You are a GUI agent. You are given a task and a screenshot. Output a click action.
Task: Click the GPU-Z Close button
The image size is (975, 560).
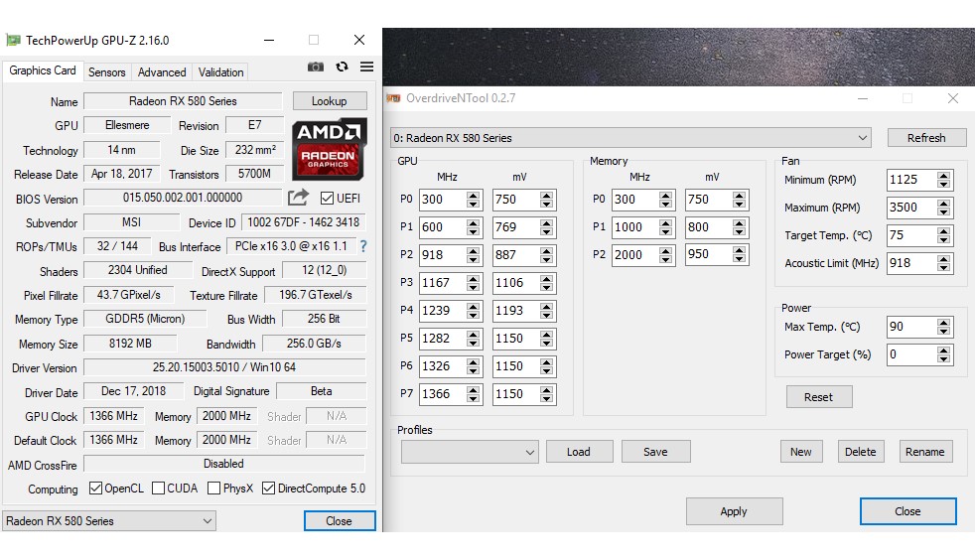340,521
